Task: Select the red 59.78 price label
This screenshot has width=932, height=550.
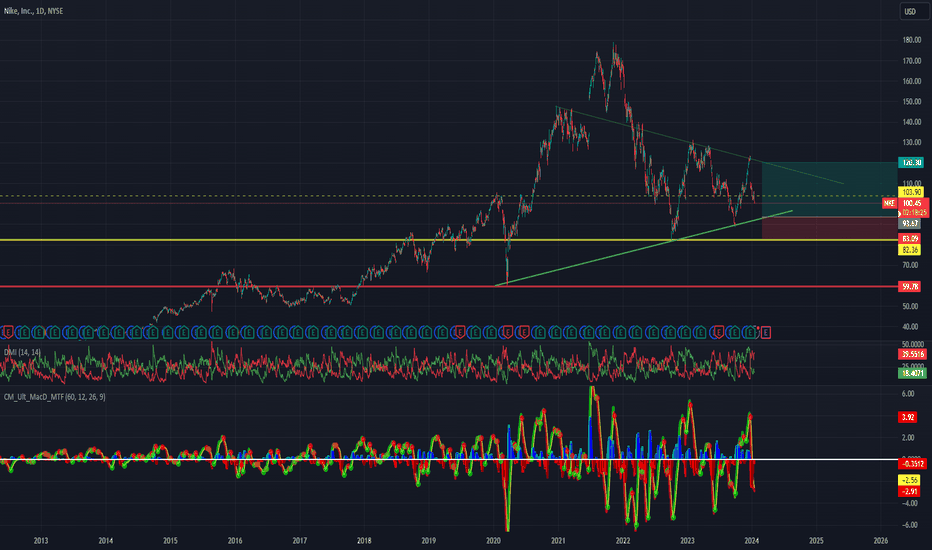Action: pos(910,287)
